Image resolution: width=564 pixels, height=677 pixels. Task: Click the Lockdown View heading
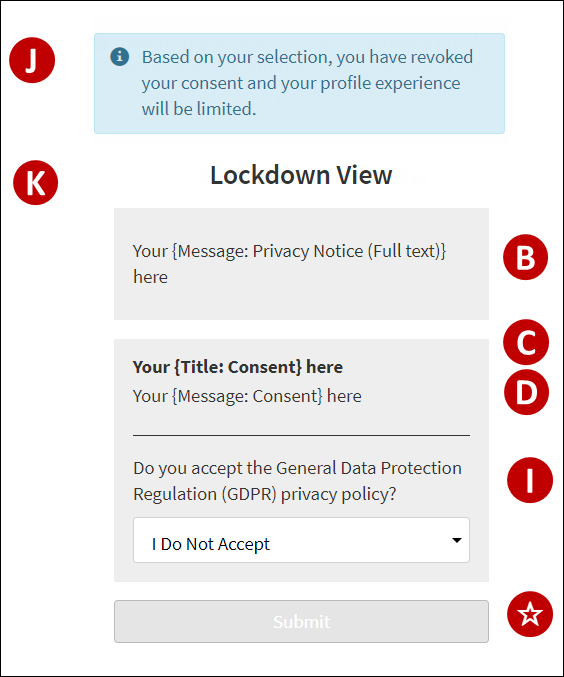click(x=301, y=175)
